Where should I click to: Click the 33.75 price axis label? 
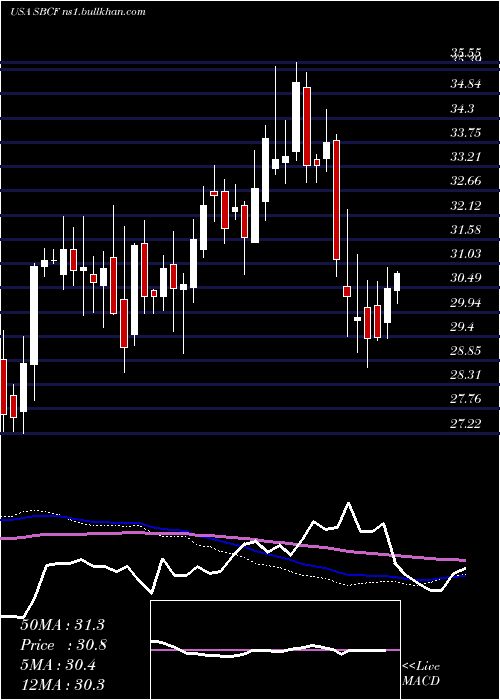(x=466, y=132)
